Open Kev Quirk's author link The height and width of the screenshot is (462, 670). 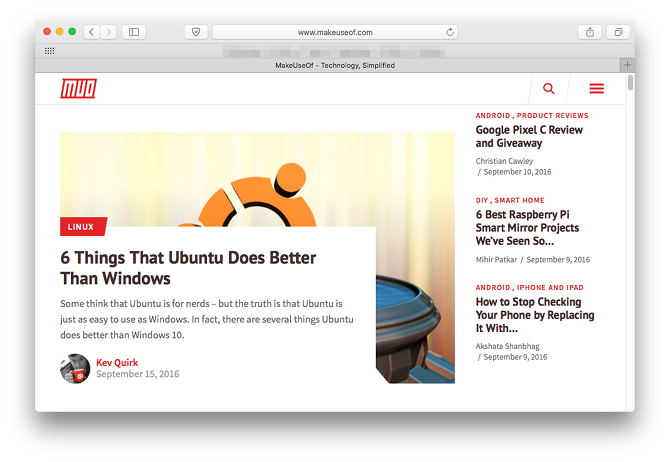coord(117,362)
